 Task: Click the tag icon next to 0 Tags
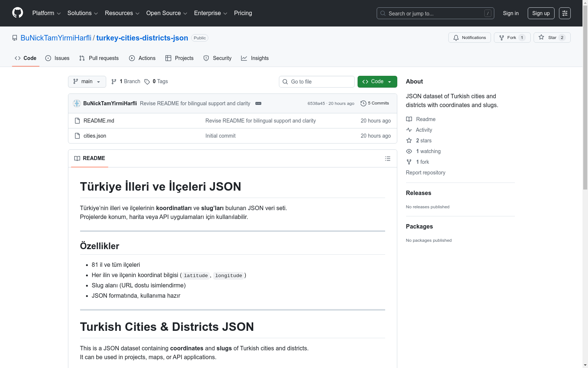(x=147, y=82)
